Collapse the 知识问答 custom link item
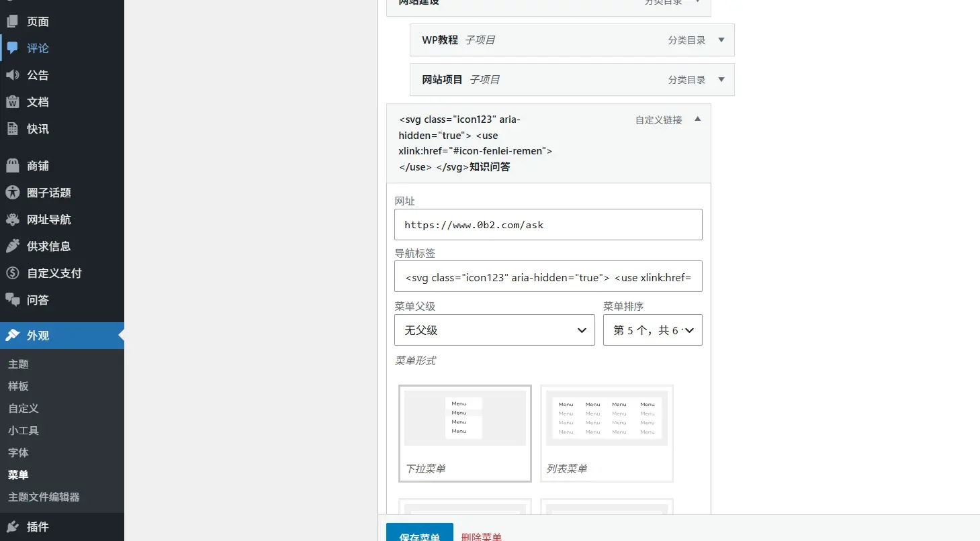This screenshot has width=980, height=541. pos(697,119)
